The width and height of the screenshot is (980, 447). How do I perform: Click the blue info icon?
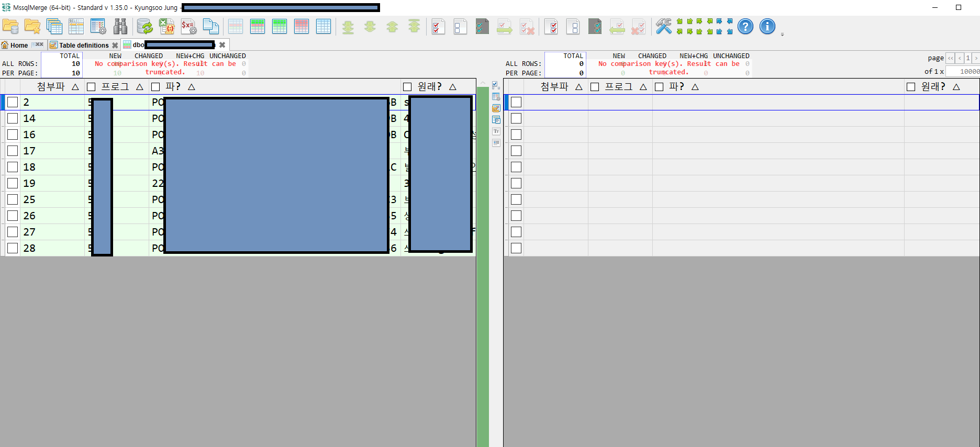pos(767,26)
